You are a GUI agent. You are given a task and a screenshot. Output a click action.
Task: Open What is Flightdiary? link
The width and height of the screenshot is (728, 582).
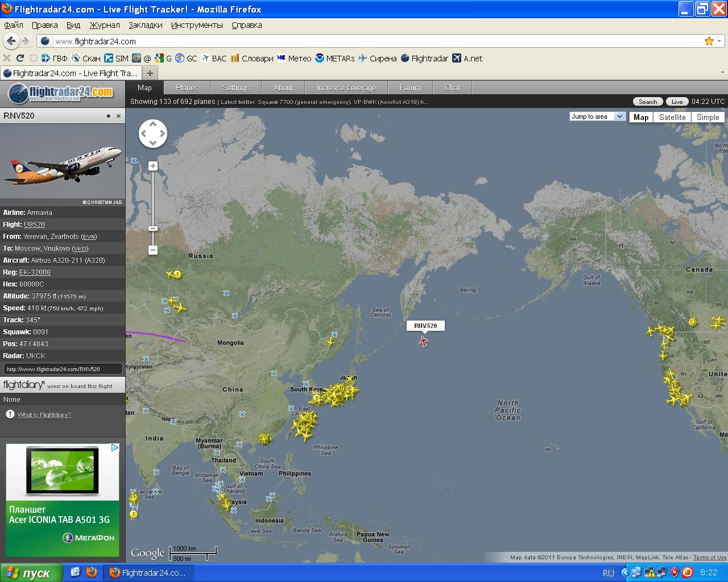point(44,415)
